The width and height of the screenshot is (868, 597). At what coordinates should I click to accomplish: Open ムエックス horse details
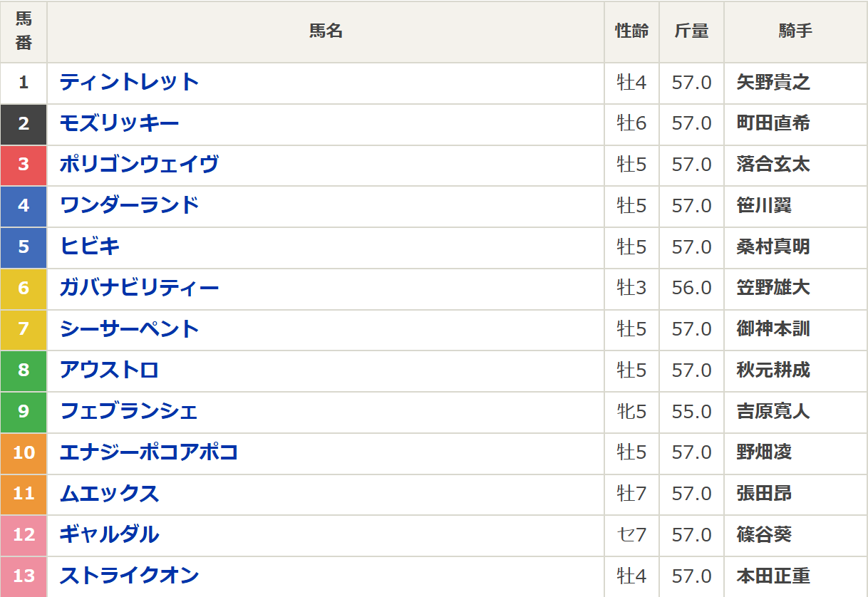tap(109, 493)
